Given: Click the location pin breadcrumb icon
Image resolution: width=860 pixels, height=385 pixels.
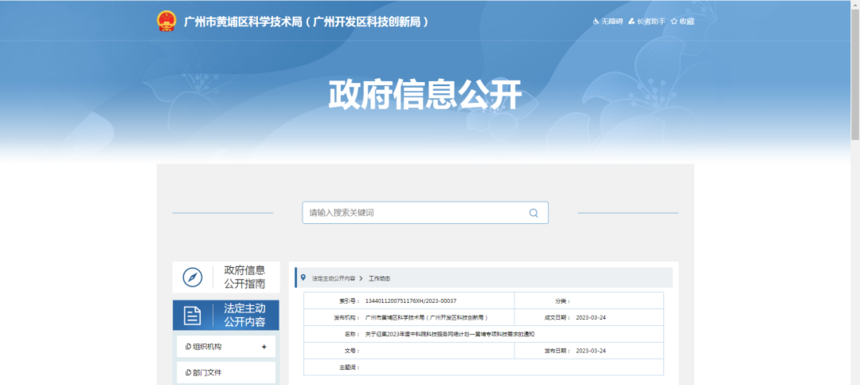Looking at the screenshot, I should (x=303, y=278).
